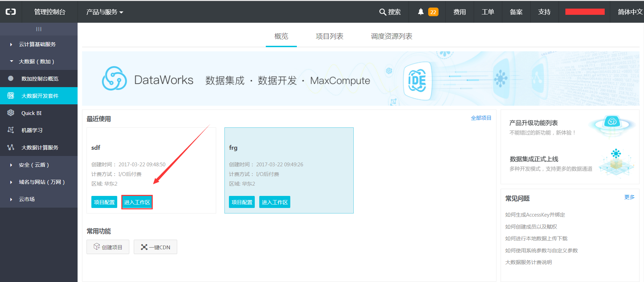Click the 数据集成正式上线 illustration
The image size is (644, 282).
616,163
